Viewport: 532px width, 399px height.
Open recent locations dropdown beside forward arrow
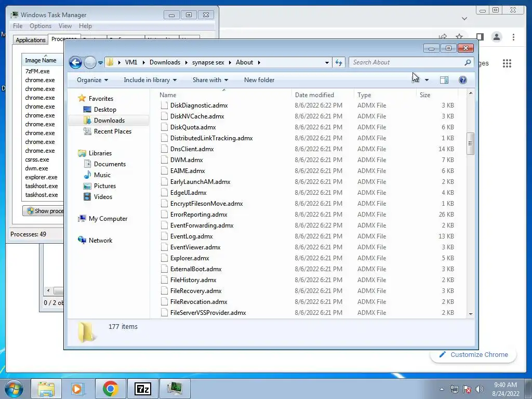[x=100, y=63]
